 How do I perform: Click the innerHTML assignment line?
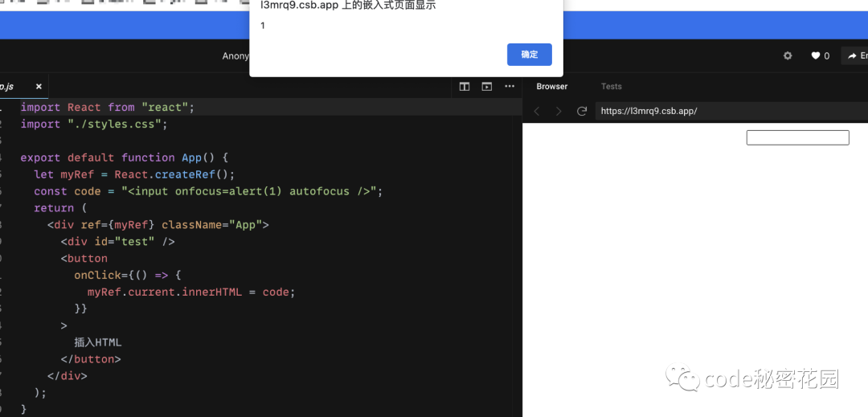point(191,292)
